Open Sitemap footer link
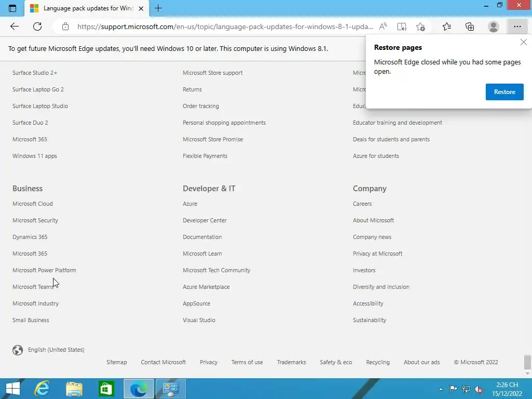532x399 pixels. 116,362
